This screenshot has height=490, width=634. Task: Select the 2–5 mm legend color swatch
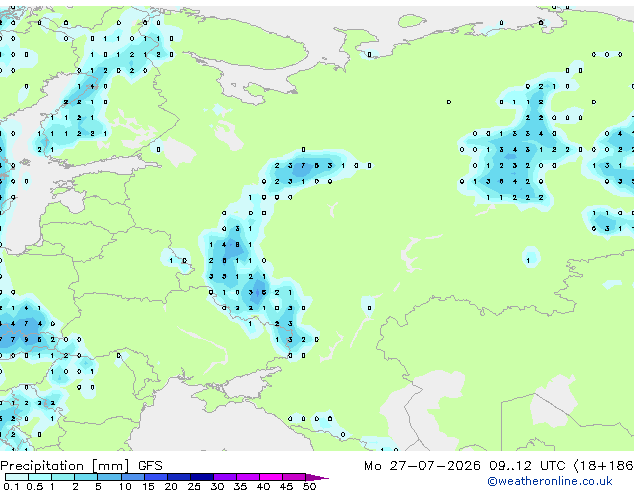tap(86, 477)
